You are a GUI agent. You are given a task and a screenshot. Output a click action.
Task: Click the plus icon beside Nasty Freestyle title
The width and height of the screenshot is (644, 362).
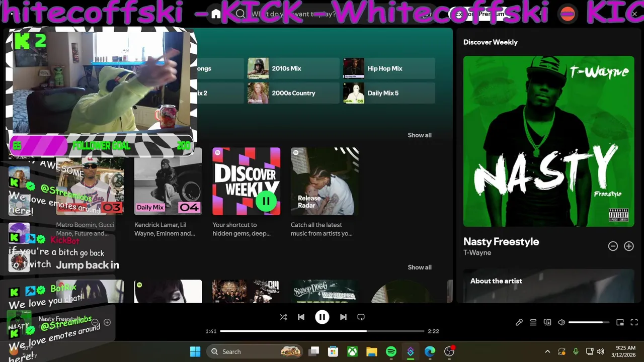(x=629, y=246)
